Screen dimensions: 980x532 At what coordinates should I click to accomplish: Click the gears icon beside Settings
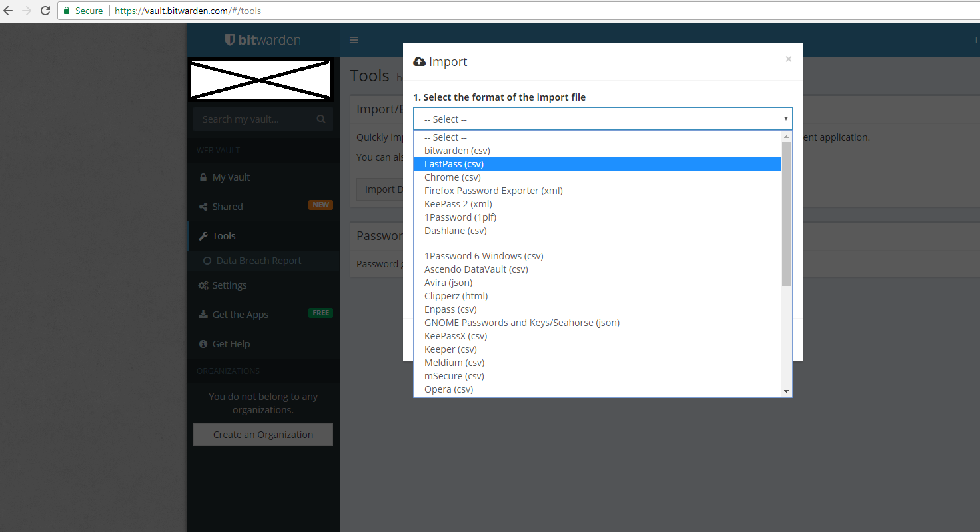[203, 285]
